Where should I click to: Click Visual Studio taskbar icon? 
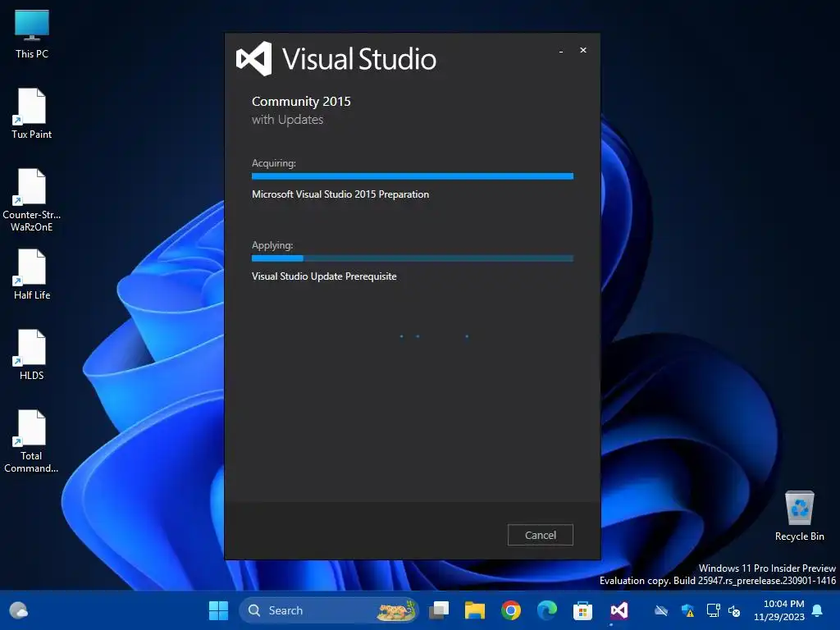pyautogui.click(x=619, y=610)
